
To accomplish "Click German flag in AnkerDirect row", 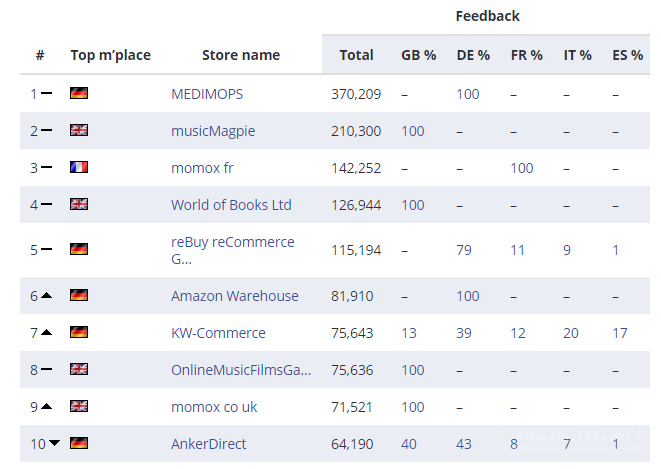I will tap(79, 443).
